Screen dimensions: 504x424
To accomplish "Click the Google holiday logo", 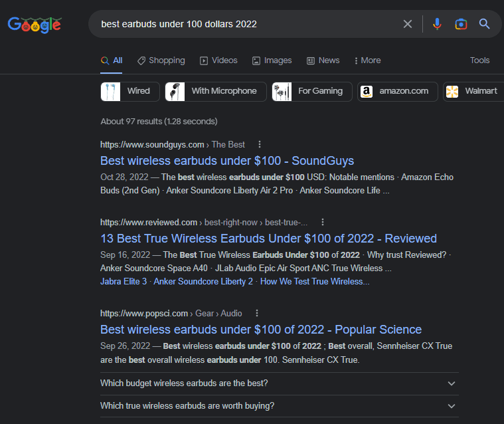I will click(x=35, y=25).
